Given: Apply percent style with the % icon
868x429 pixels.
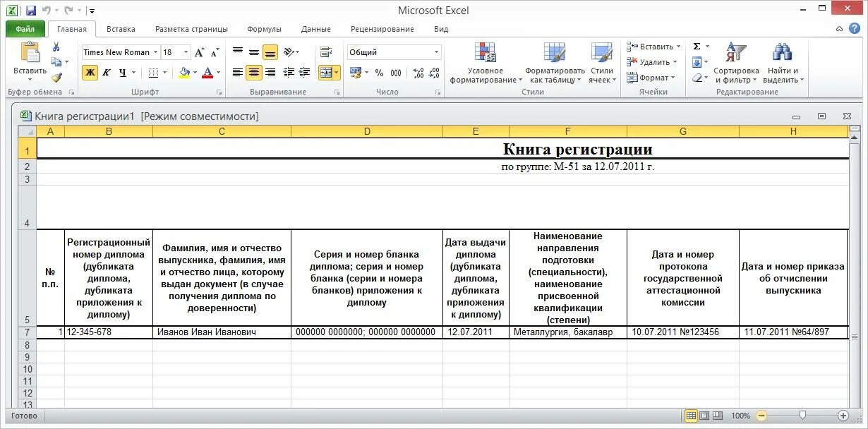Looking at the screenshot, I should pos(378,72).
